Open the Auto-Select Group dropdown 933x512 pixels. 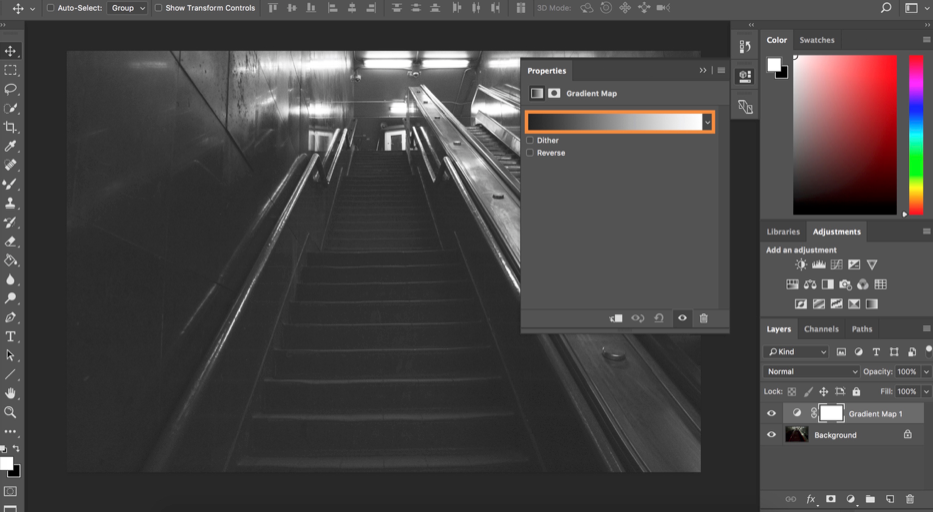127,8
